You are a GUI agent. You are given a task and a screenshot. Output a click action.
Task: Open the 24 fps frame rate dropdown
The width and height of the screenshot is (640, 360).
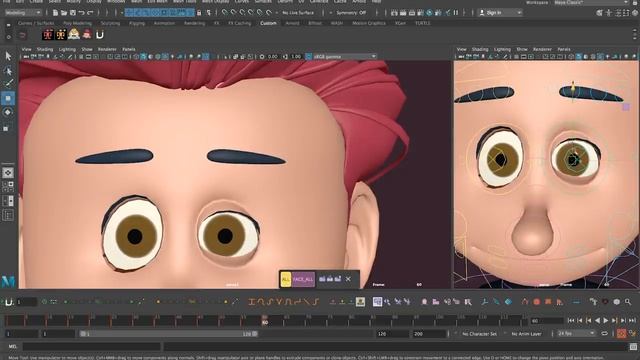click(576, 333)
